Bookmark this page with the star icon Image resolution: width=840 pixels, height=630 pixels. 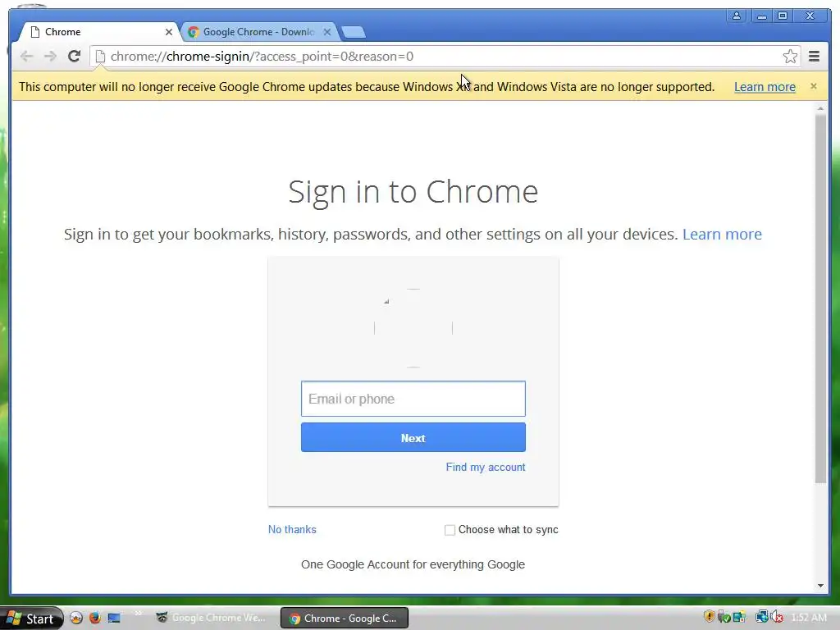pos(790,57)
